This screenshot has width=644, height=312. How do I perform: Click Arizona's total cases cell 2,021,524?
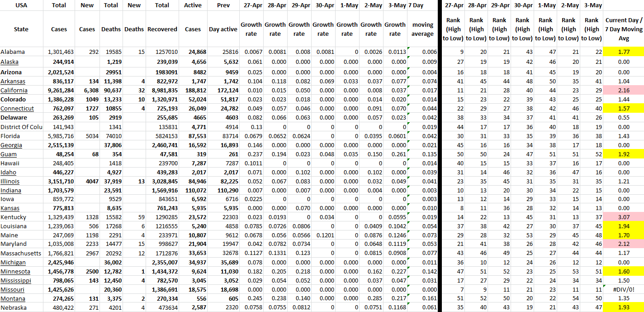pos(59,72)
